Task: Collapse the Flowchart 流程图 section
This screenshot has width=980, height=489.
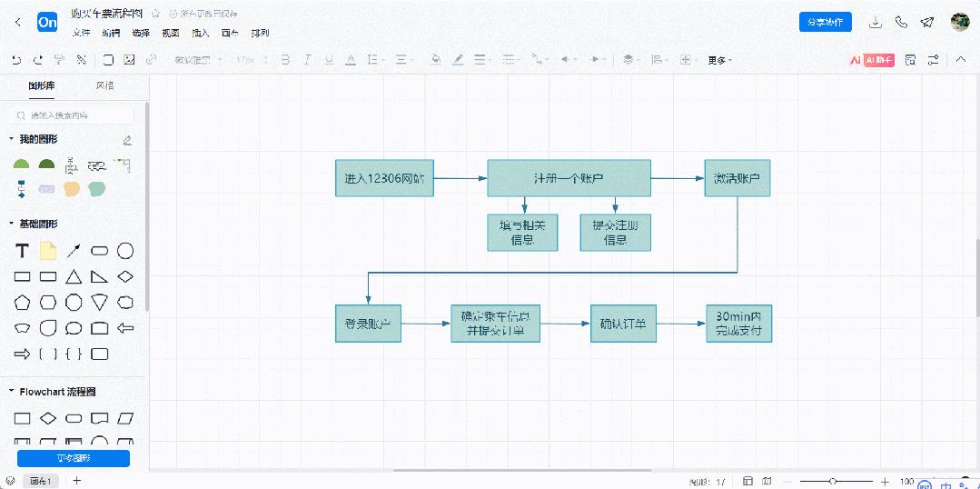Action: (11, 392)
